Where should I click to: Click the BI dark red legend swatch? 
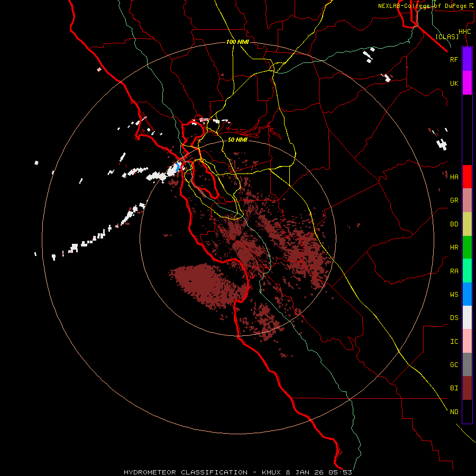click(467, 388)
